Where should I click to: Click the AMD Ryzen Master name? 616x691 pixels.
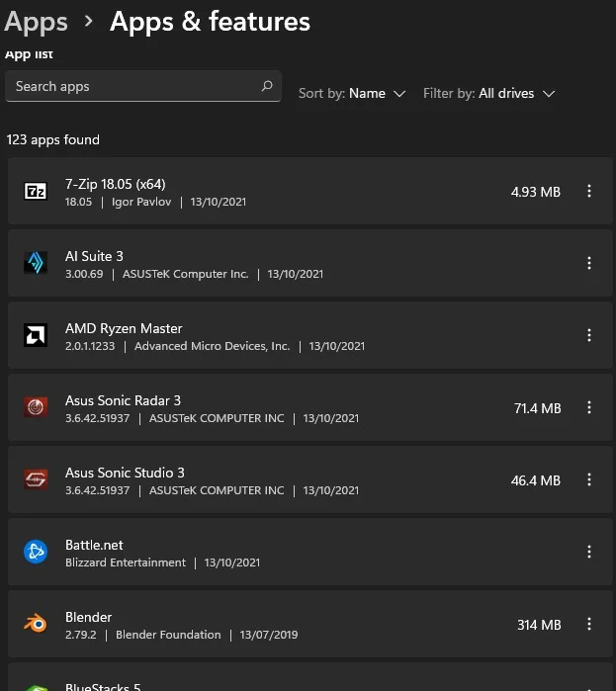click(x=124, y=328)
